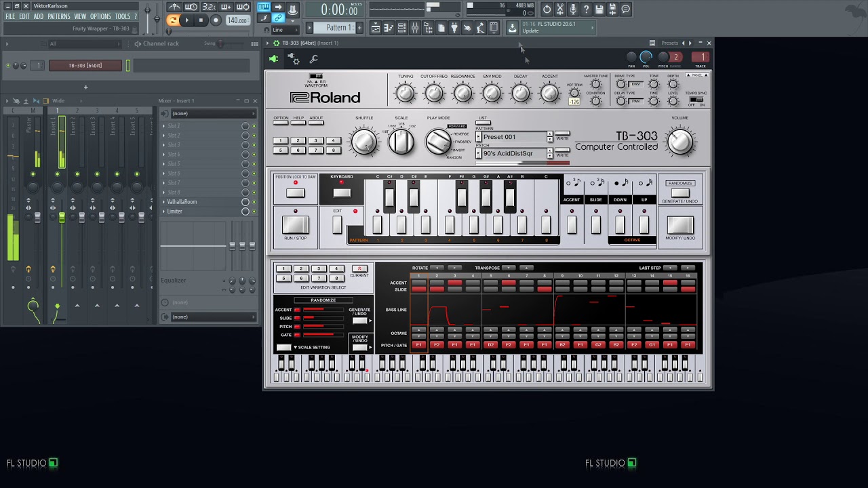The width and height of the screenshot is (868, 488).
Task: Click the wrench detailed settings icon in wrapper
Action: [x=313, y=60]
